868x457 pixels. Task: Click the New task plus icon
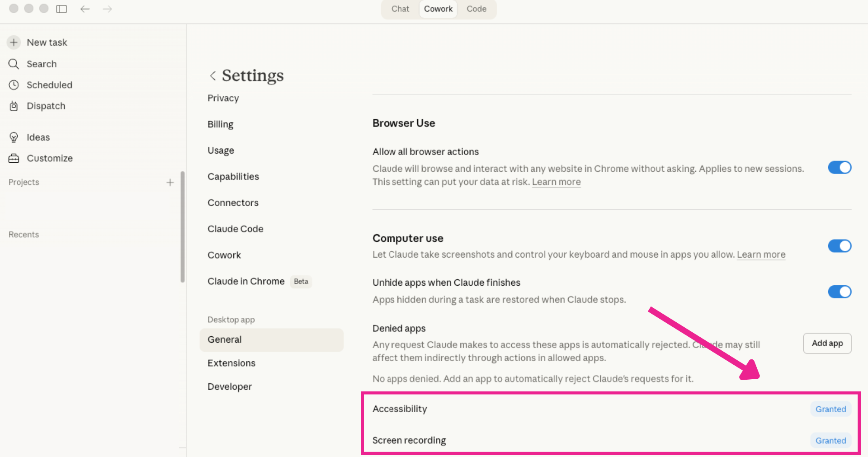[x=14, y=42]
